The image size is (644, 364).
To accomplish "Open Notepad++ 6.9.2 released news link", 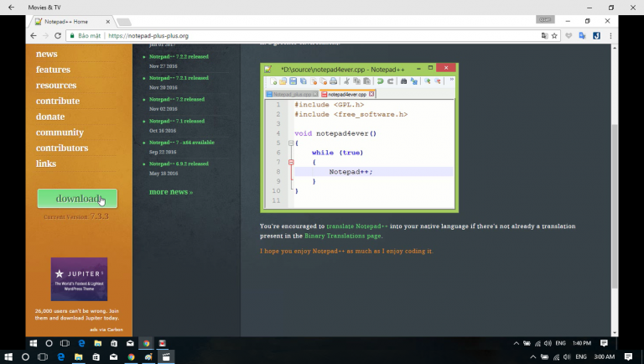I will (179, 164).
